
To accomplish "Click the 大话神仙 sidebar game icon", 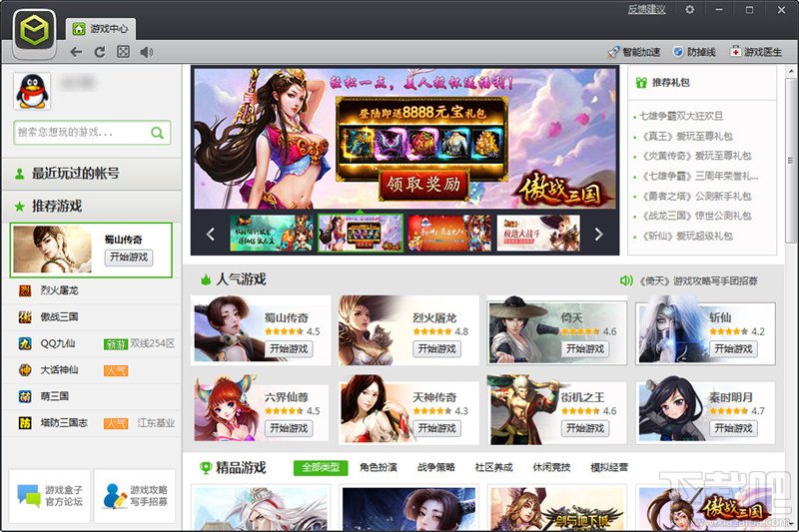I will pos(25,370).
